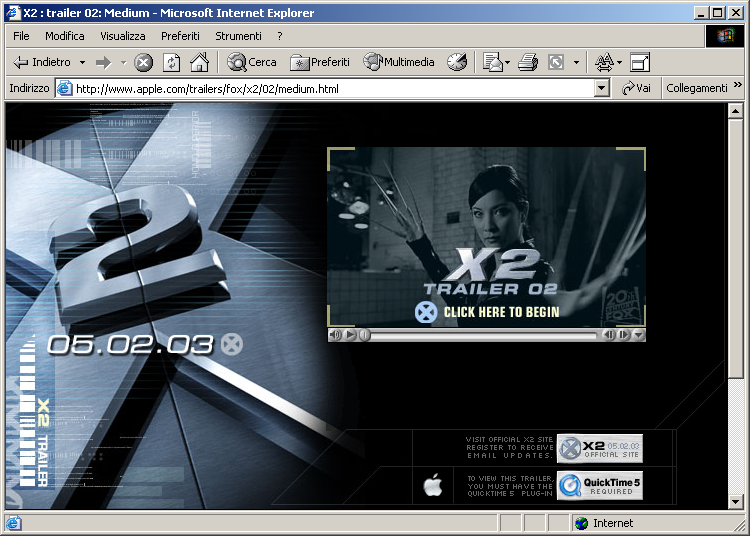Visit the X2 Official Site button
750x536 pixels.
point(600,448)
